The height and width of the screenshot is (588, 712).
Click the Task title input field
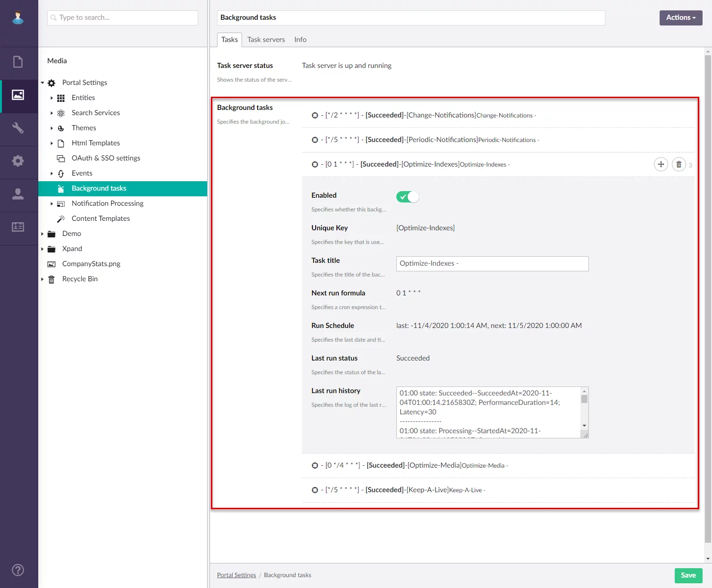coord(492,264)
